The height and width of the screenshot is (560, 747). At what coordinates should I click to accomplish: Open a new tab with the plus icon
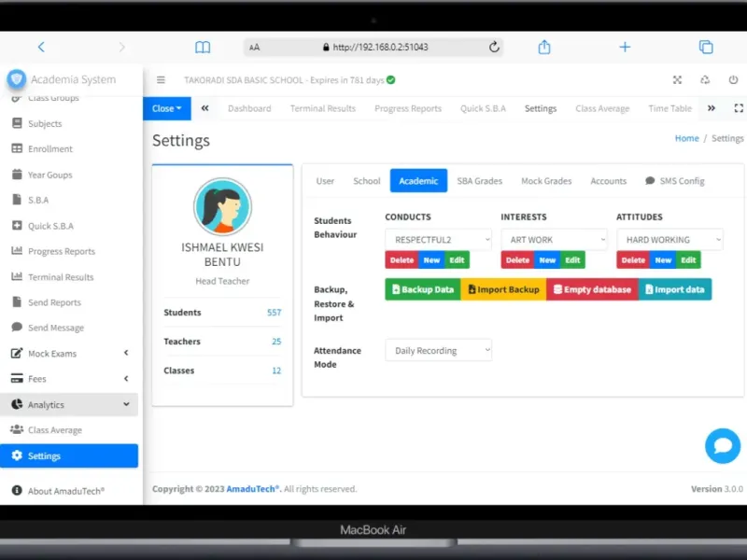tap(625, 47)
